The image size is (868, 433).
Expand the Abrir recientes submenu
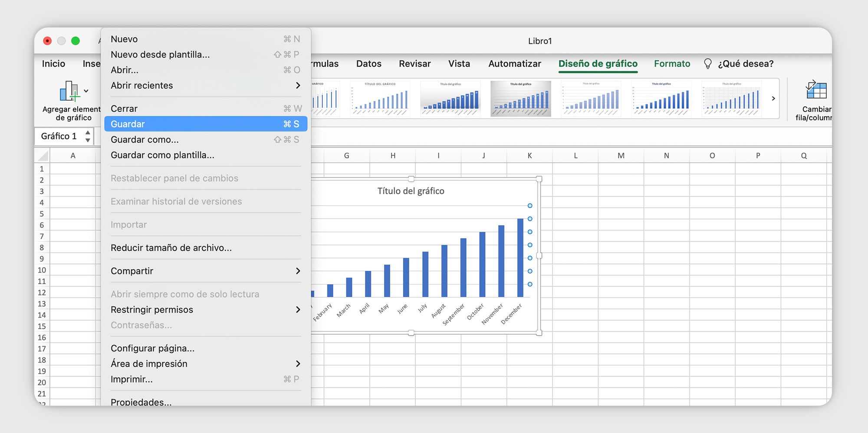coord(206,85)
